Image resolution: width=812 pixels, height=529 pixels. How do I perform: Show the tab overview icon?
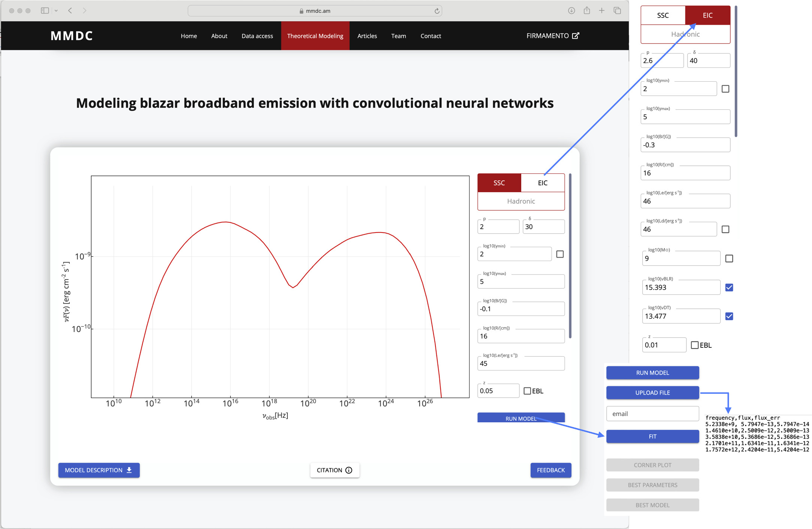pyautogui.click(x=617, y=10)
